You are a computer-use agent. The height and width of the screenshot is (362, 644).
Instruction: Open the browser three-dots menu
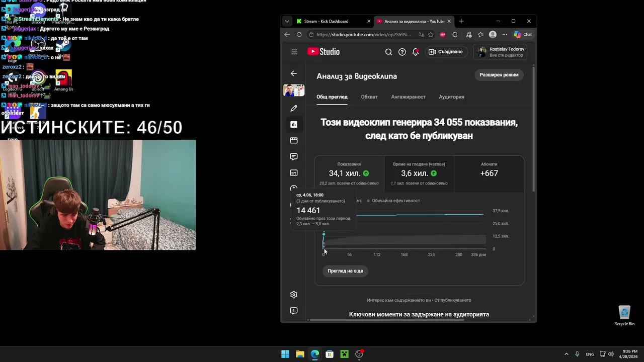[x=505, y=35]
